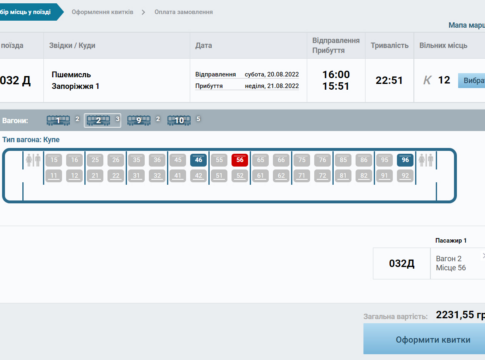This screenshot has width=485, height=360.
Task: Click occupied seat 45
Action: [178, 160]
